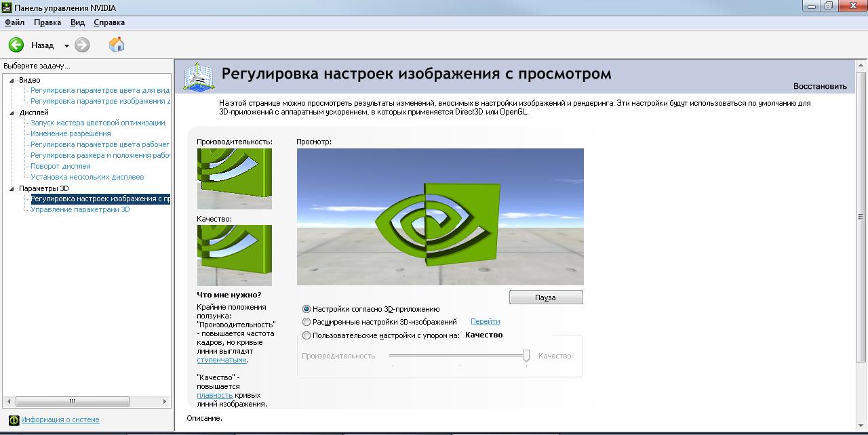Image resolution: width=868 pixels, height=435 pixels.
Task: Click the Производительность–Качество slider handle
Action: click(526, 355)
